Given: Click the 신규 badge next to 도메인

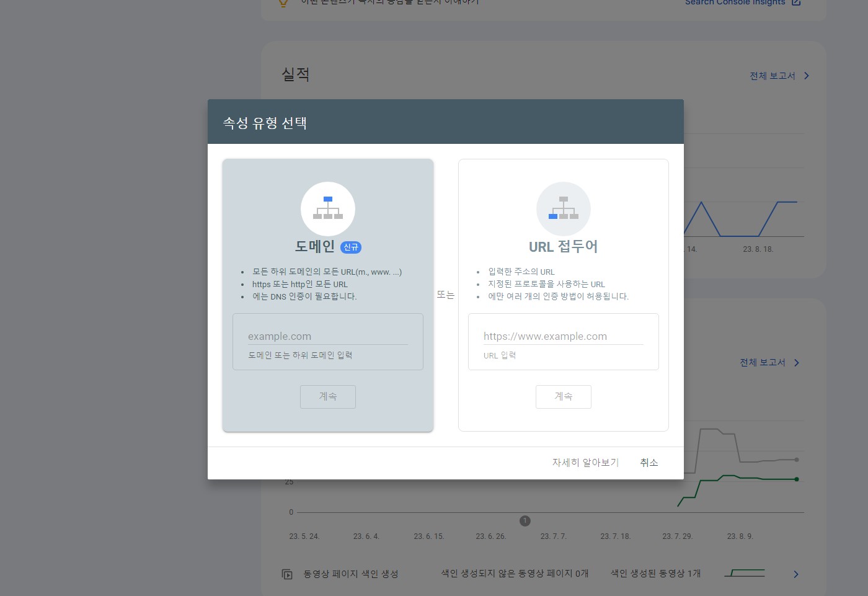Looking at the screenshot, I should 351,247.
